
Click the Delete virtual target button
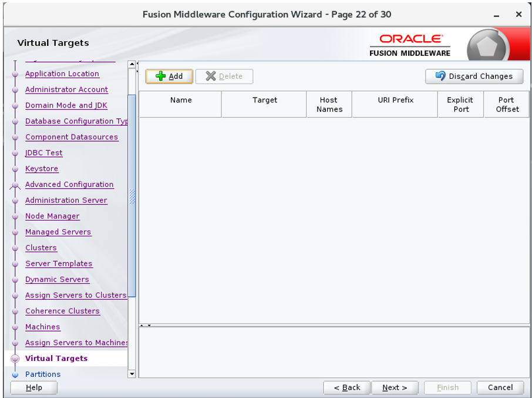pos(224,76)
